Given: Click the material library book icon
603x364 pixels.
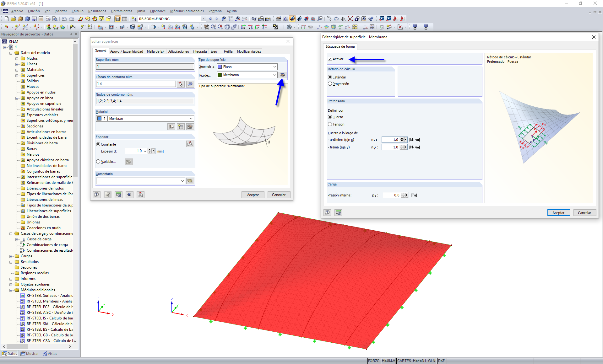Looking at the screenshot, I should (171, 126).
